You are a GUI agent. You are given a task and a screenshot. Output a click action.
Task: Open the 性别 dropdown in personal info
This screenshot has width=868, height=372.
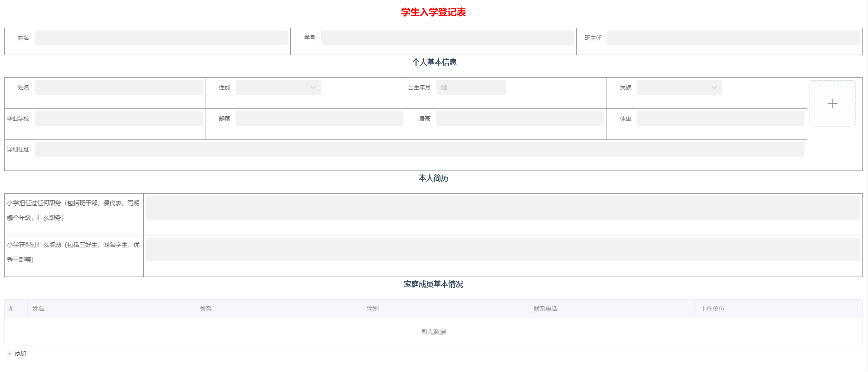coord(278,88)
